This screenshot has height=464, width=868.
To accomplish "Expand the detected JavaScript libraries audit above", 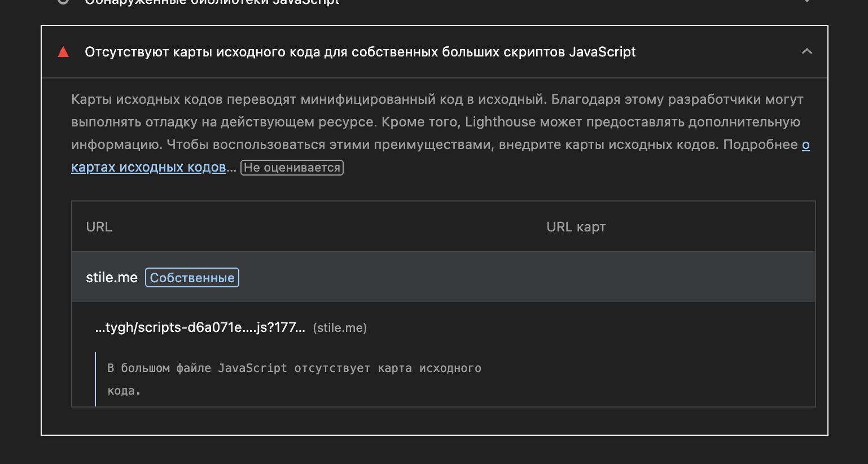I will [x=806, y=2].
